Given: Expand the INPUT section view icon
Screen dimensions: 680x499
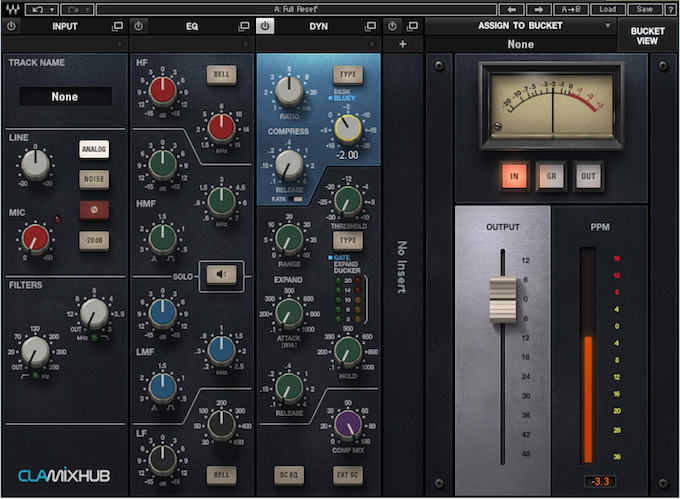Looking at the screenshot, I should point(117,26).
